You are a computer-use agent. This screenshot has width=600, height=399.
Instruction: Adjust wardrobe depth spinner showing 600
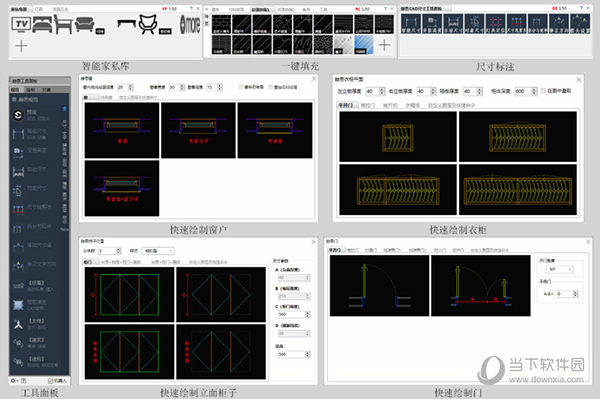click(525, 91)
